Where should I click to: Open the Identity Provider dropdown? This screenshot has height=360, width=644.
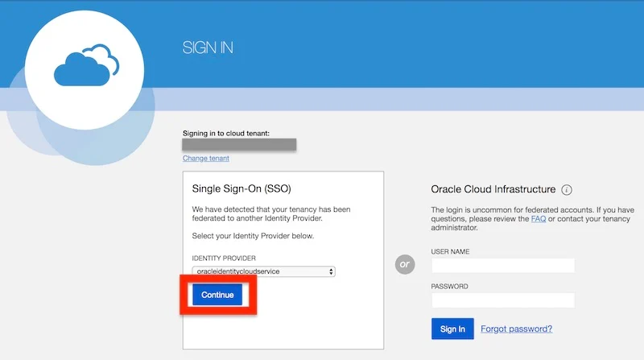click(263, 271)
